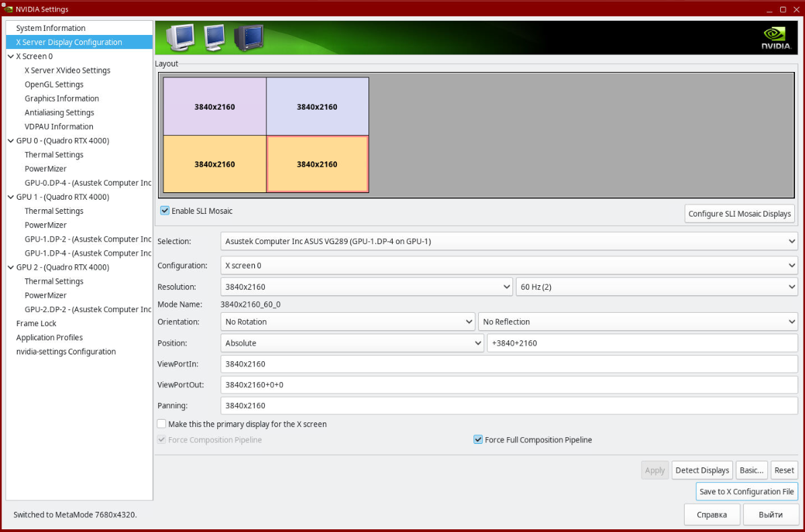Select GPU-1.DP-4 display entry
This screenshot has height=532, width=805.
pos(88,253)
